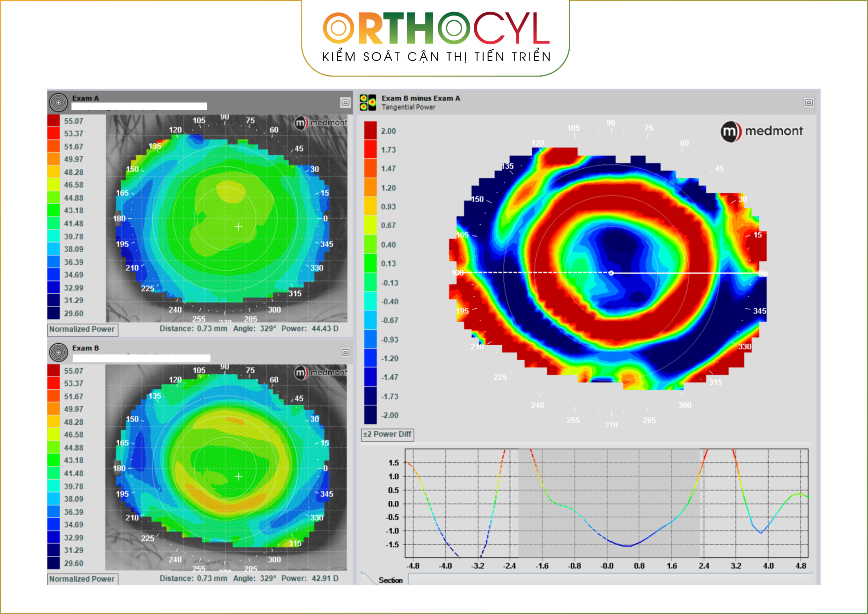The height and width of the screenshot is (614, 868).
Task: Click the 2.4 label on the section chart axis
Action: click(x=704, y=566)
